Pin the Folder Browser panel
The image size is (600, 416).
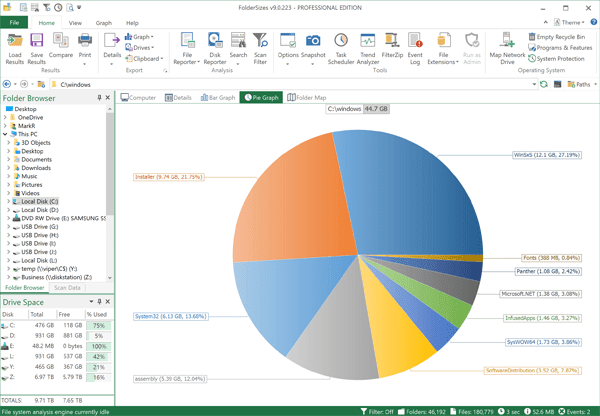99,98
